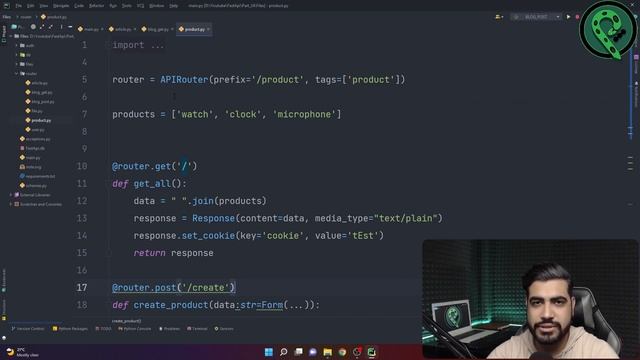Screen dimensions: 640x360
Task: Open PyCharm icon in the taskbar
Action: [x=371, y=352]
